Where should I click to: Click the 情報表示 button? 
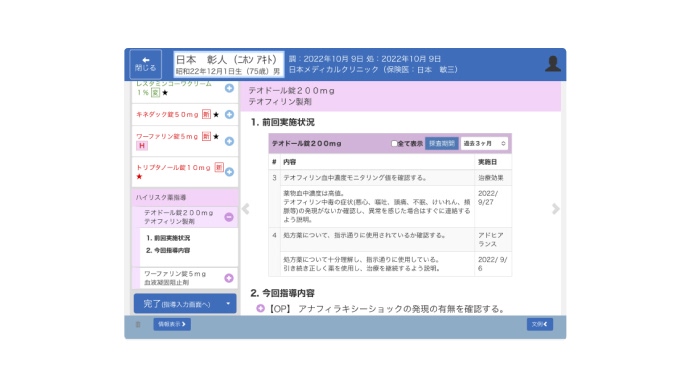point(172,324)
